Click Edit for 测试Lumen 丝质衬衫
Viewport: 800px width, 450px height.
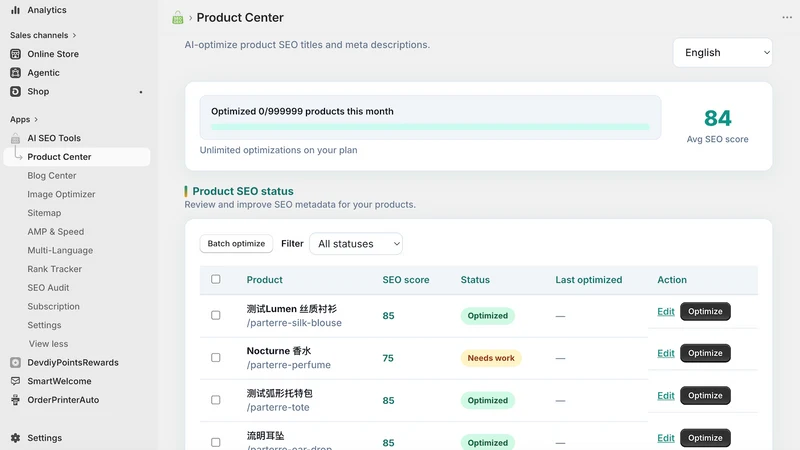666,311
